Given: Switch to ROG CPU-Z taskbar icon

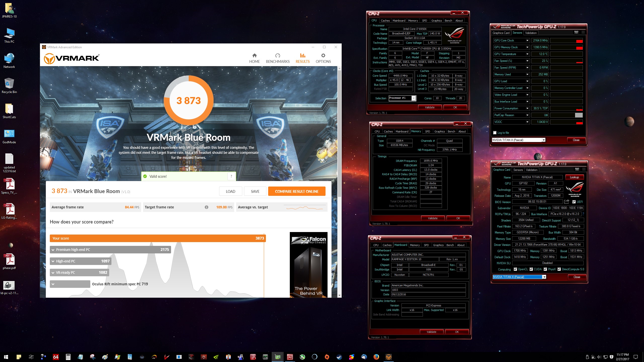Looking at the screenshot, I should [x=290, y=357].
